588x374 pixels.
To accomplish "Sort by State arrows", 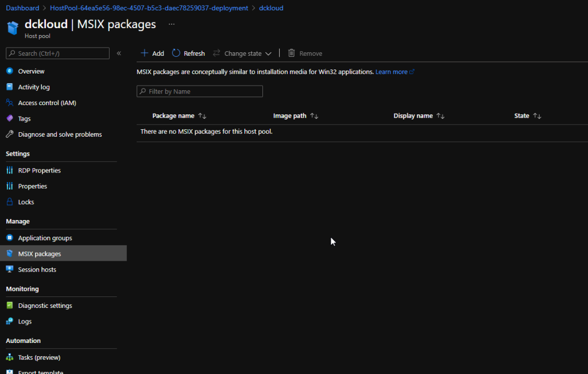I will (x=537, y=116).
